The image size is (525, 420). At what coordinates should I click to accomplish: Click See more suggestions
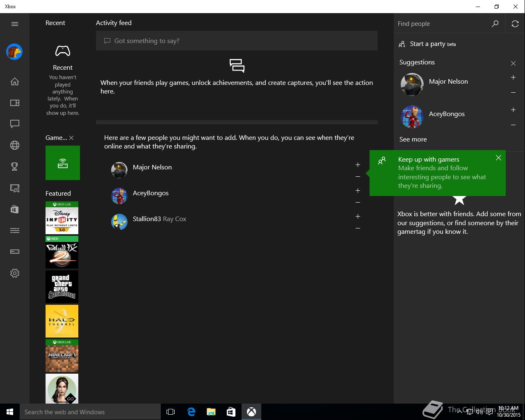coord(413,139)
